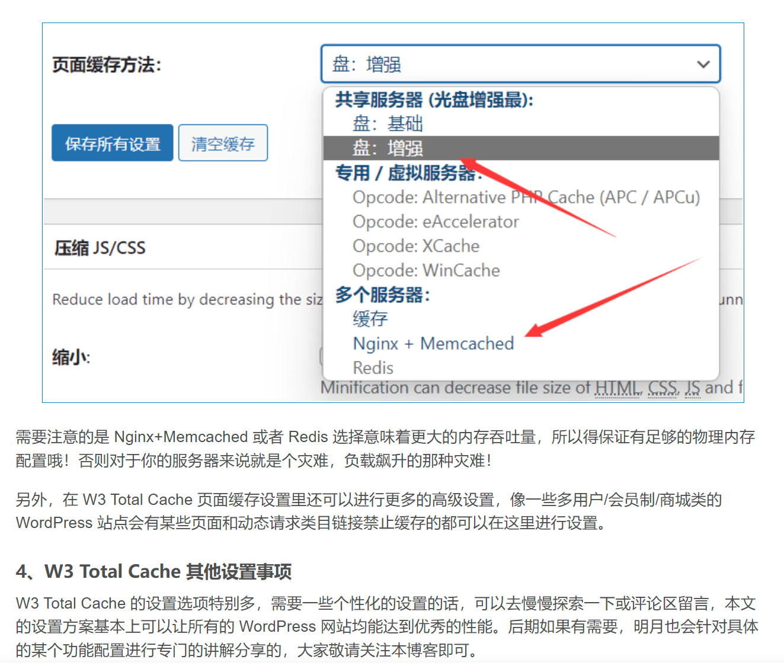Image resolution: width=784 pixels, height=672 pixels.
Task: Click the 压缩 JS/CSS section heading
Action: tap(100, 248)
